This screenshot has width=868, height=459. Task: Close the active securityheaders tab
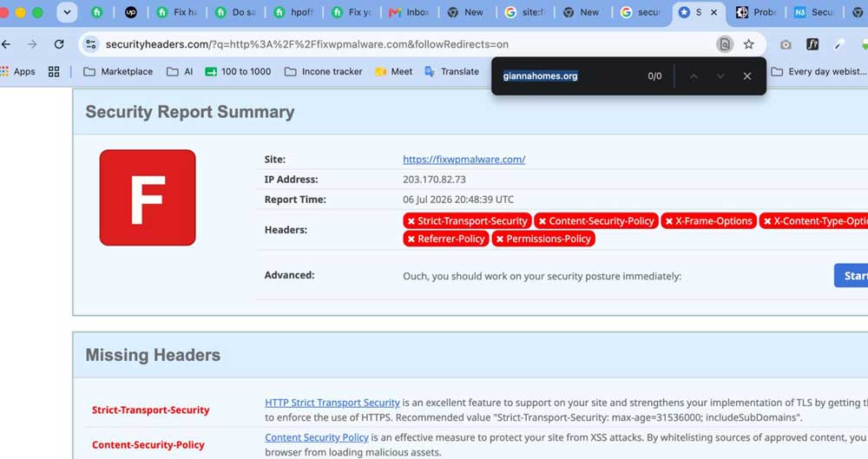pyautogui.click(x=714, y=12)
